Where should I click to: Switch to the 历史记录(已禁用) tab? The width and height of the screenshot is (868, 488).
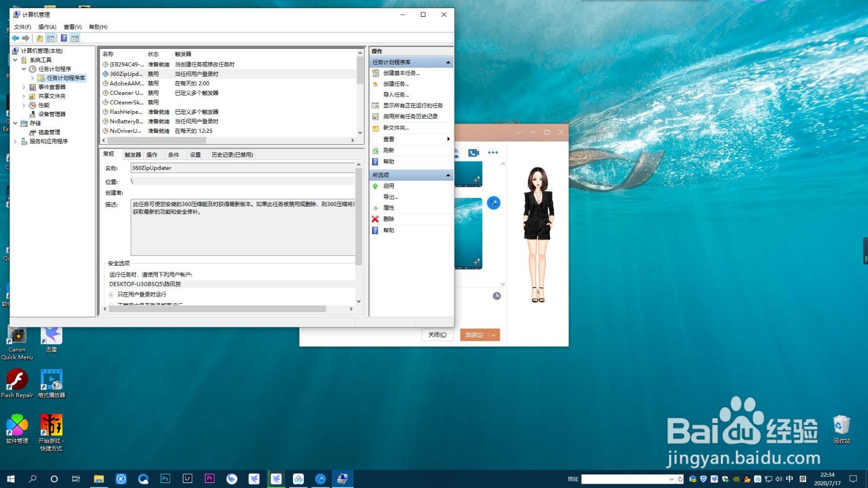pyautogui.click(x=232, y=155)
